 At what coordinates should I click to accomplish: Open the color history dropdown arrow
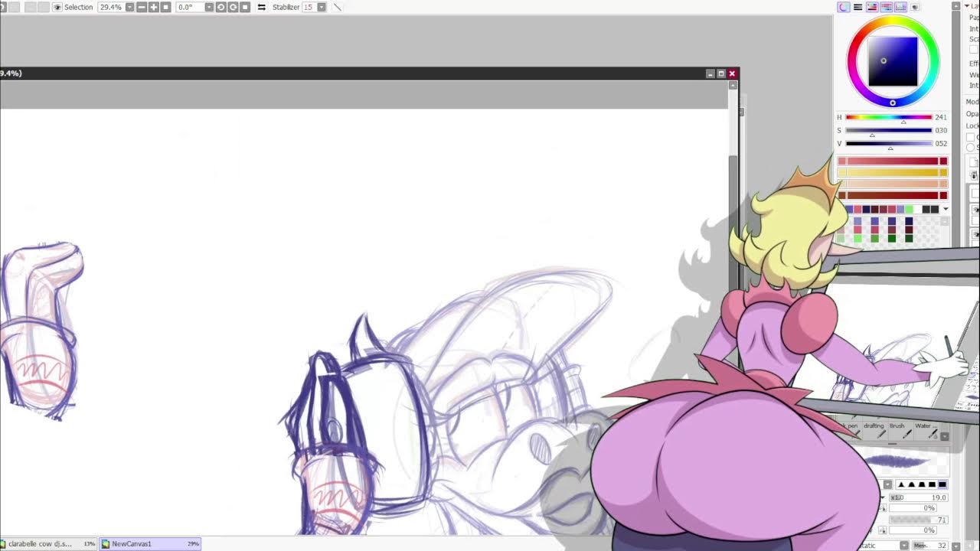[x=946, y=209]
